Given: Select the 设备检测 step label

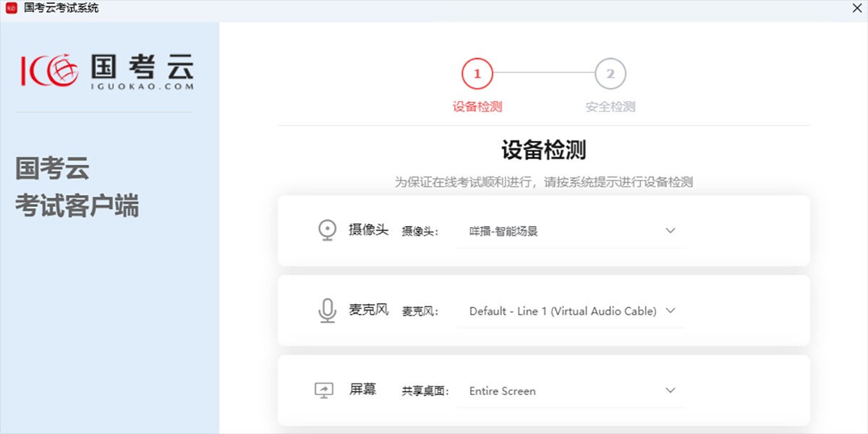Looking at the screenshot, I should [x=475, y=105].
